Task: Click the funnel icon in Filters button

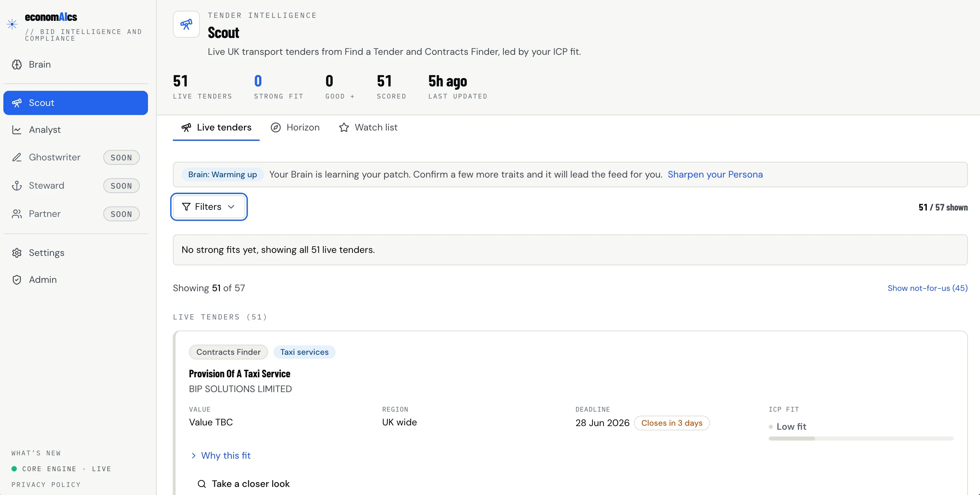Action: point(186,206)
